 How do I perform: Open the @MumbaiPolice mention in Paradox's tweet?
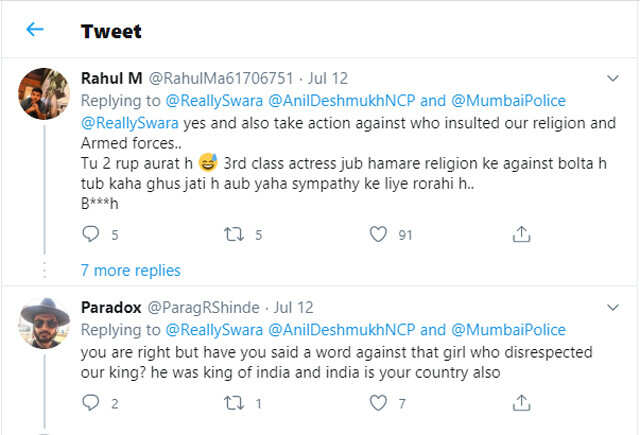509,329
